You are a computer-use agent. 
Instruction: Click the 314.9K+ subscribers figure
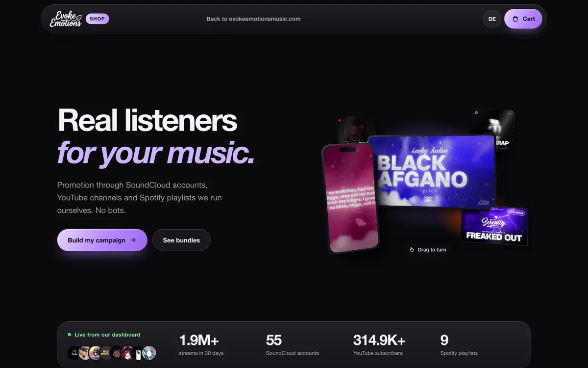coord(379,340)
